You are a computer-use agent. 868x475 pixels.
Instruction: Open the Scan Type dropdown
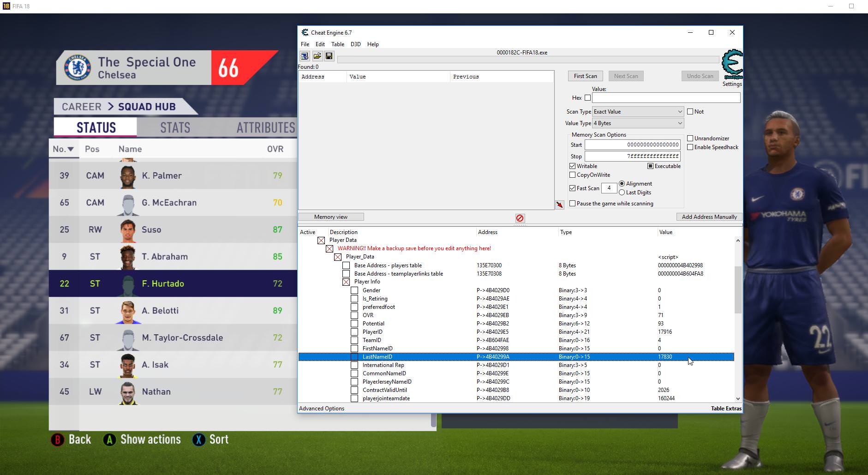point(638,112)
